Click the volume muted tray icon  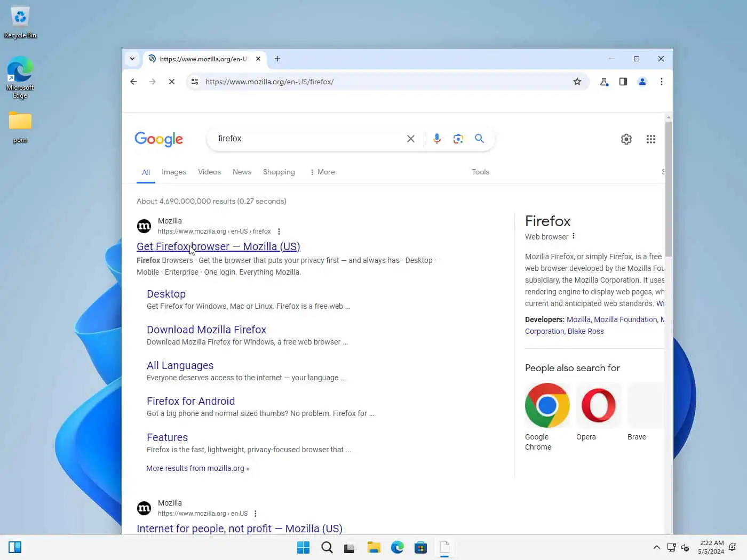click(685, 548)
